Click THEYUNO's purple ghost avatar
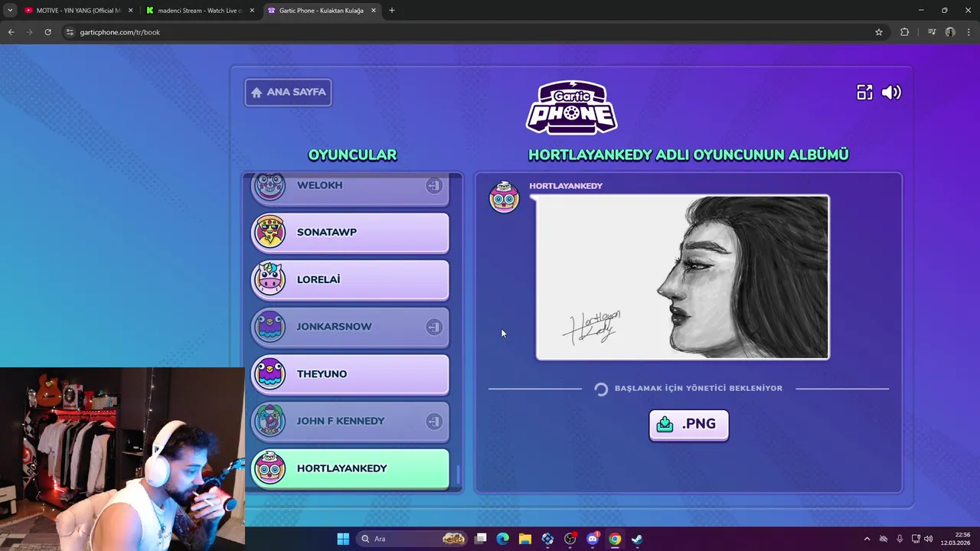This screenshot has height=551, width=980. pyautogui.click(x=269, y=373)
